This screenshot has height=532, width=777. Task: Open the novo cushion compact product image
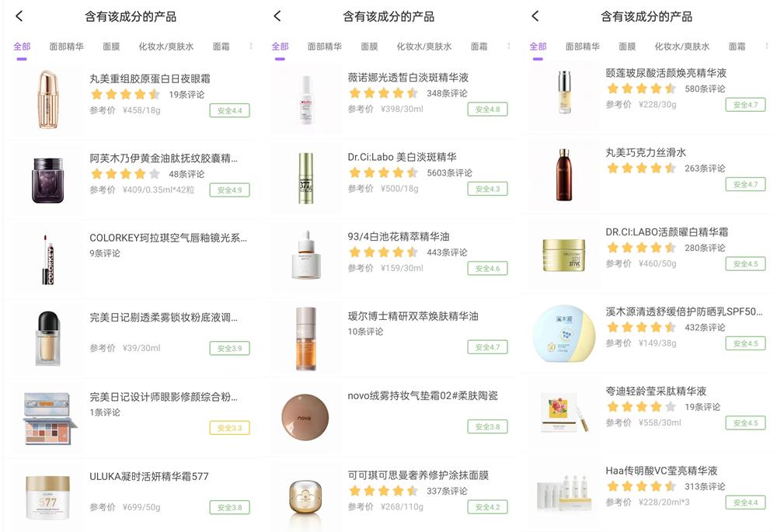pyautogui.click(x=305, y=417)
